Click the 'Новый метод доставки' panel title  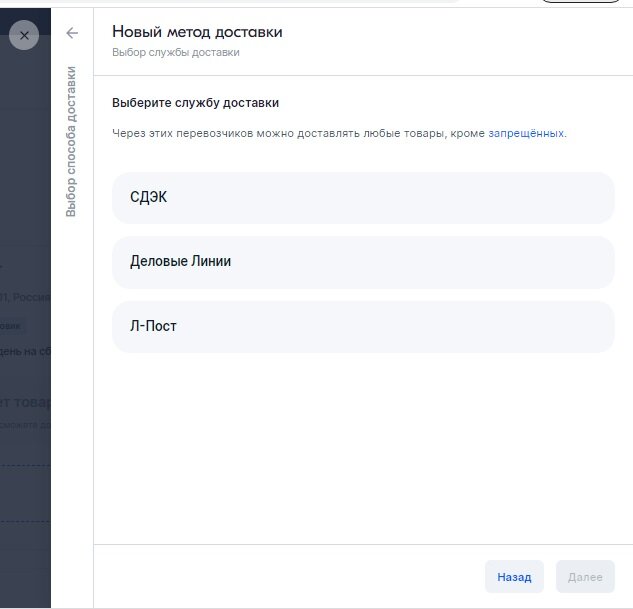coord(197,32)
